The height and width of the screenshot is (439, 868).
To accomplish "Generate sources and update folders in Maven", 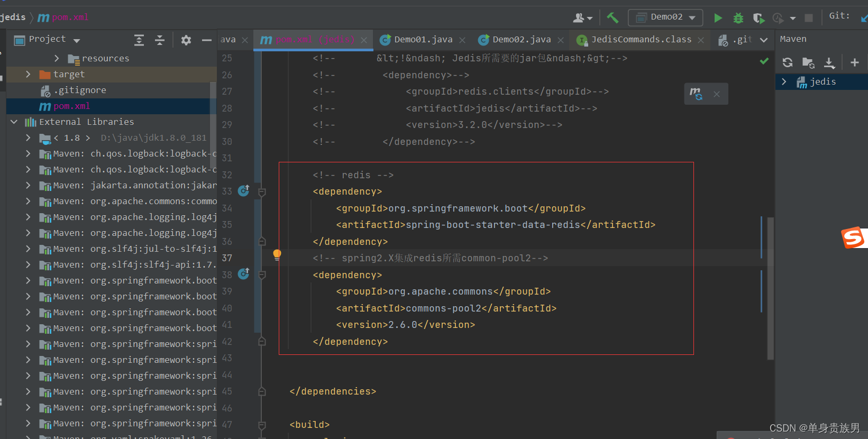I will pos(808,62).
